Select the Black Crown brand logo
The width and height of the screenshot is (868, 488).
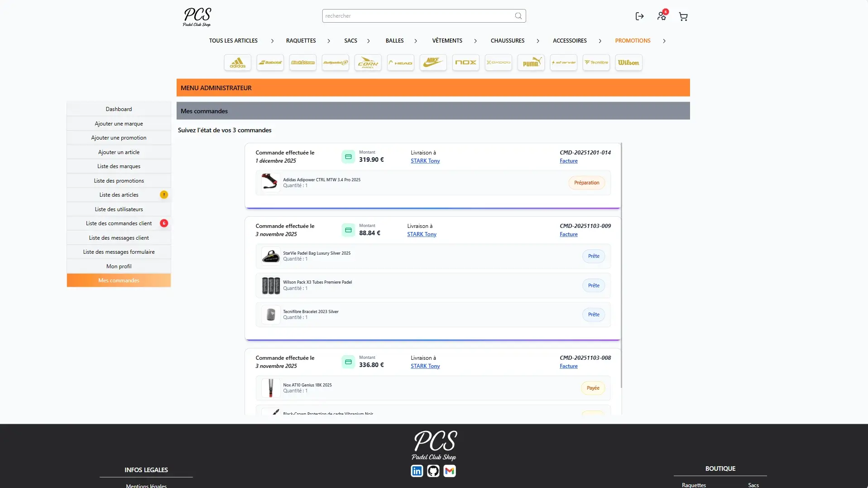click(303, 63)
